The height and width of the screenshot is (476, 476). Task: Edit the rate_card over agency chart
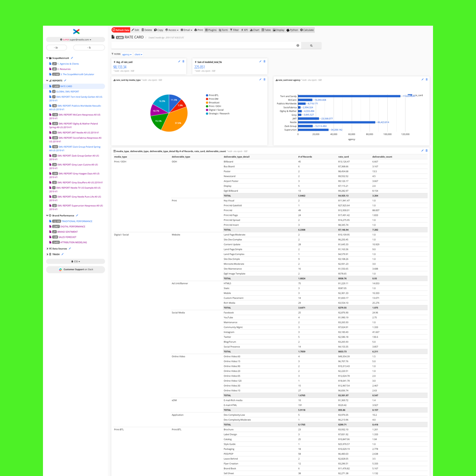click(422, 79)
